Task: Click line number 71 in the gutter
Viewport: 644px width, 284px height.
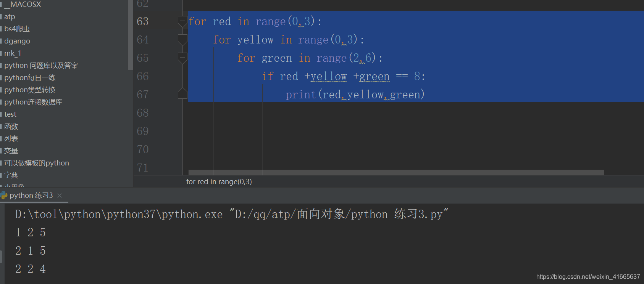Action: tap(143, 168)
